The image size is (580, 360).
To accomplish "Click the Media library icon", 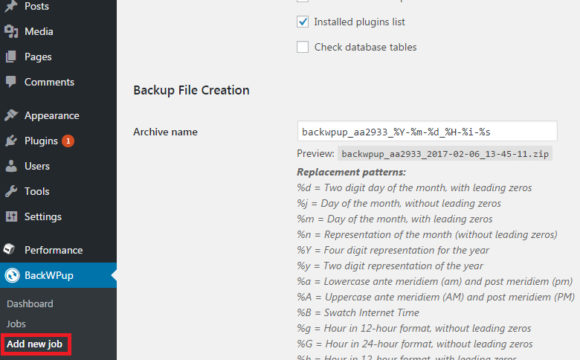I will pos(11,31).
